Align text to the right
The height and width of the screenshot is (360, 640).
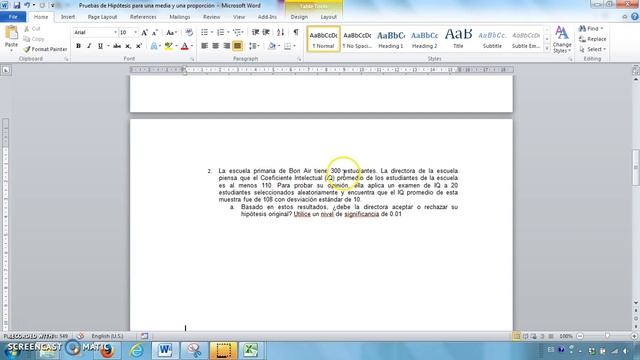coord(226,46)
